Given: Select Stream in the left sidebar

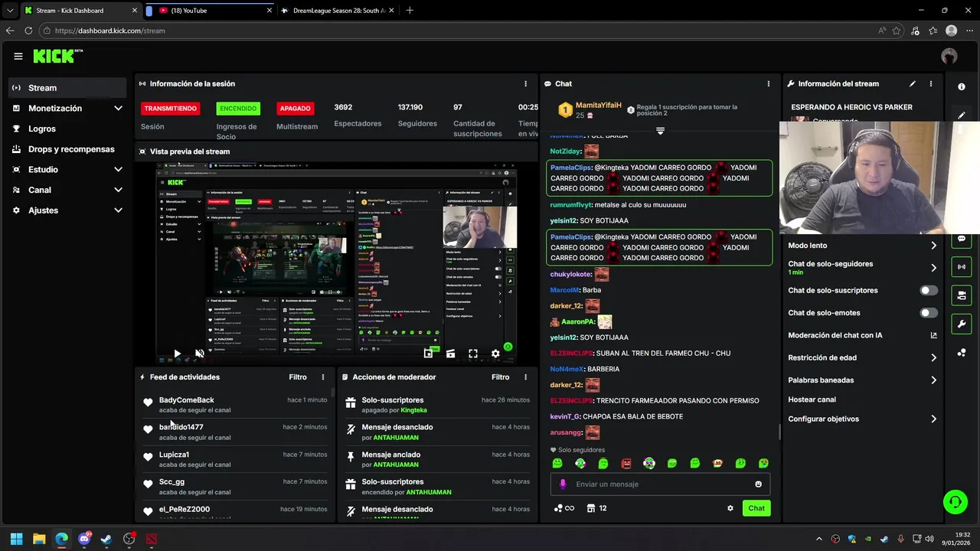Looking at the screenshot, I should (67, 88).
